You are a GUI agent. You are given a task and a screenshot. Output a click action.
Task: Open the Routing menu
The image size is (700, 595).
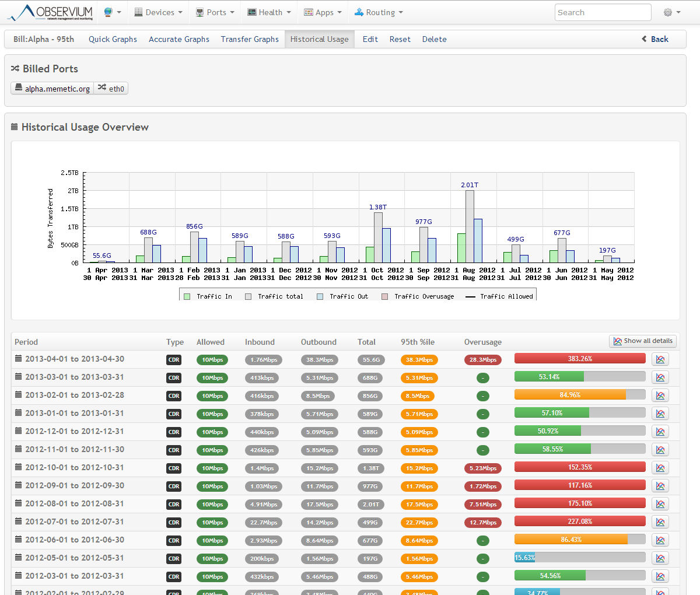379,12
